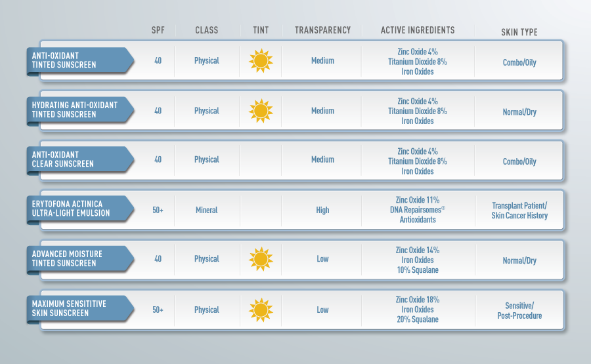Click the SPF column header
591x364 pixels.
[x=158, y=30]
